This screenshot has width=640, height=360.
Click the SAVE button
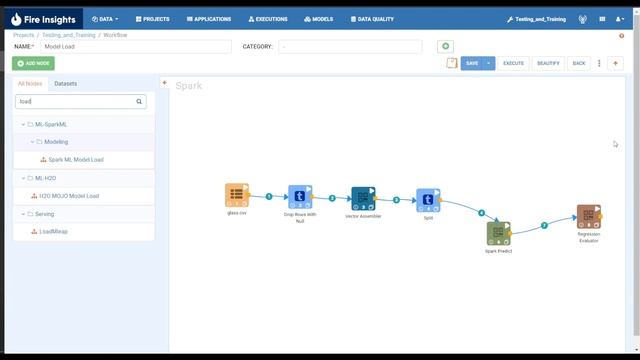click(x=472, y=63)
